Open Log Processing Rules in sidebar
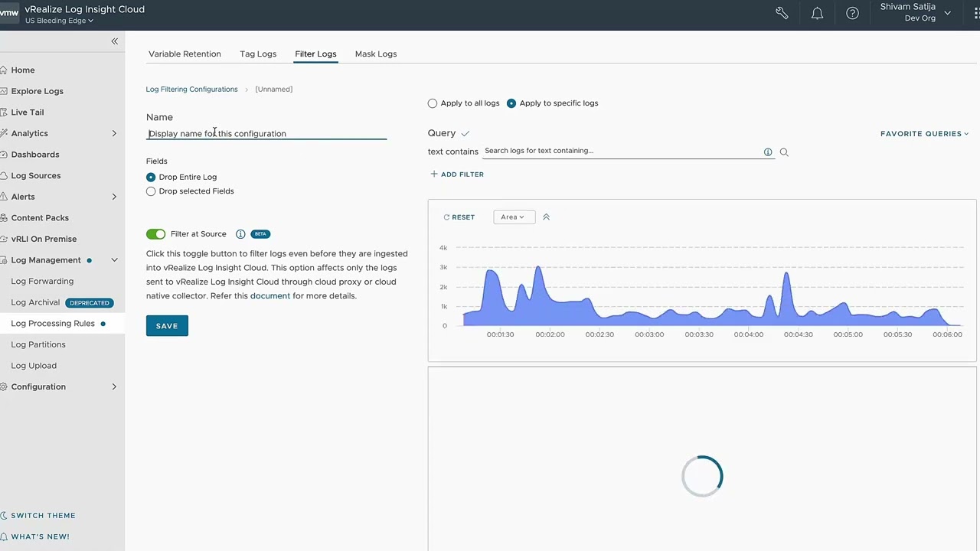This screenshot has width=980, height=551. (x=53, y=324)
